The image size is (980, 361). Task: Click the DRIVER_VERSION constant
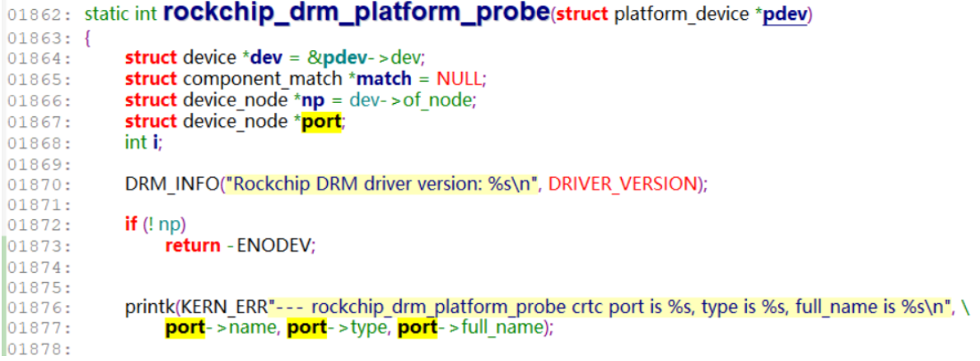[623, 183]
